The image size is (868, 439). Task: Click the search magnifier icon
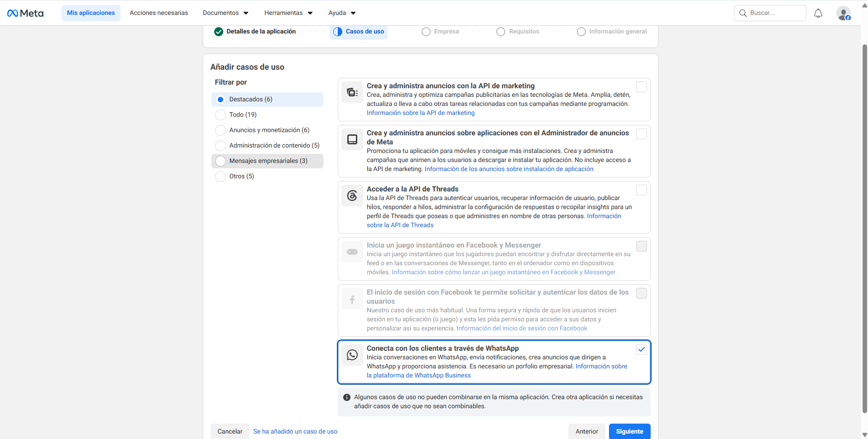click(x=743, y=13)
